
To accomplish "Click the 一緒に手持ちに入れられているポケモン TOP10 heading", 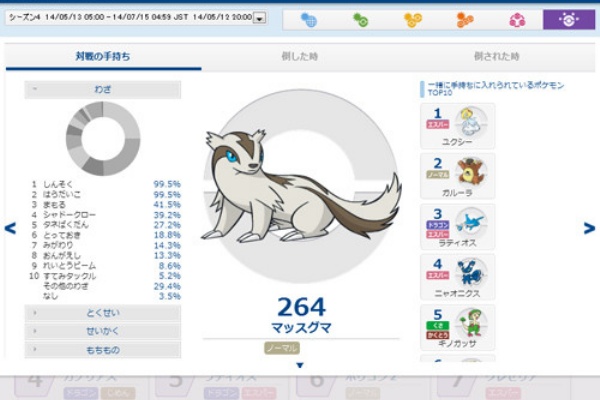I will click(x=496, y=89).
